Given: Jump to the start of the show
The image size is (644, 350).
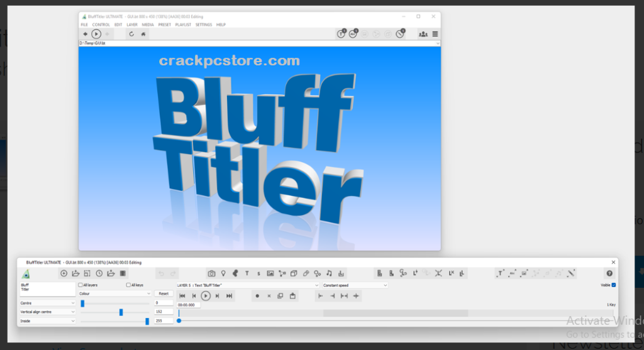Looking at the screenshot, I should point(182,296).
